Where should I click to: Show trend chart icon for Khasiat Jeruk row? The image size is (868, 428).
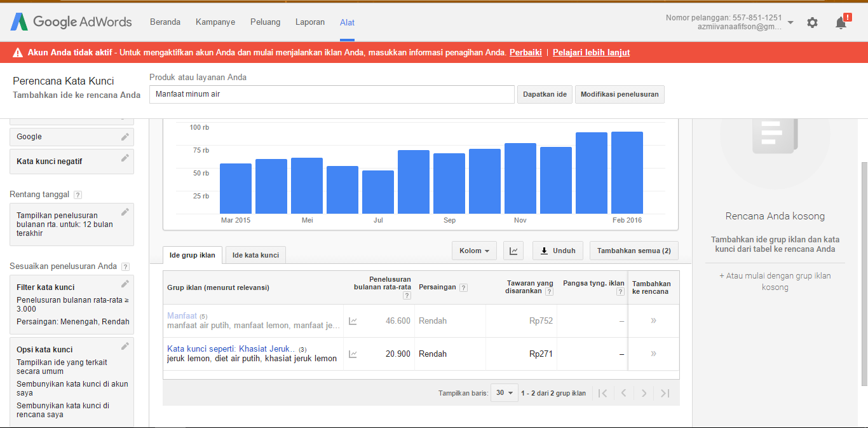[x=353, y=354]
